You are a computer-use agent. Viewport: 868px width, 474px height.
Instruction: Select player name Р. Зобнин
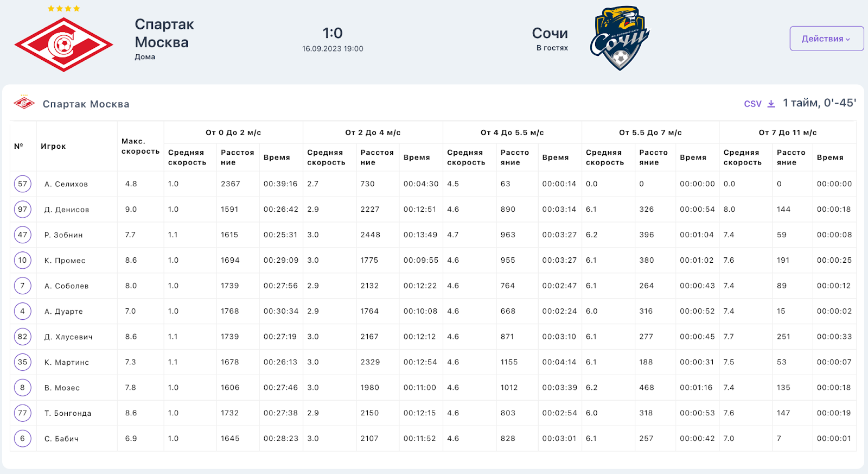(63, 235)
